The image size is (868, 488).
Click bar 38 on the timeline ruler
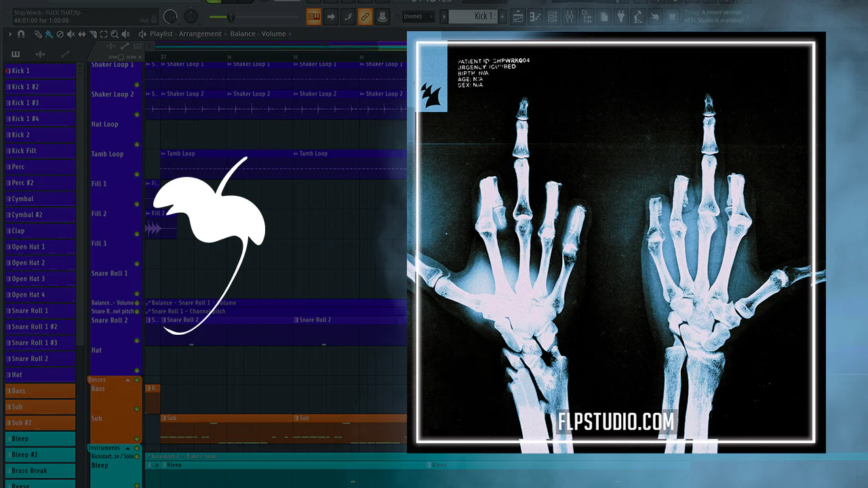(229, 58)
